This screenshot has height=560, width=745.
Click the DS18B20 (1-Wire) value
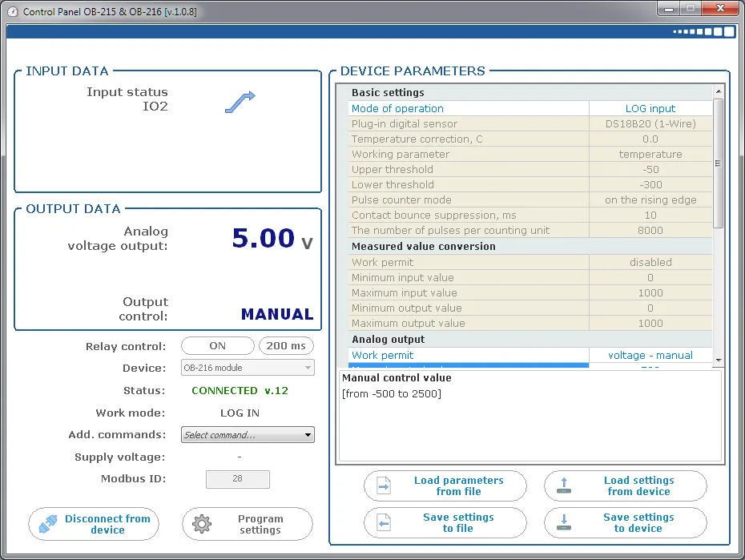(650, 123)
